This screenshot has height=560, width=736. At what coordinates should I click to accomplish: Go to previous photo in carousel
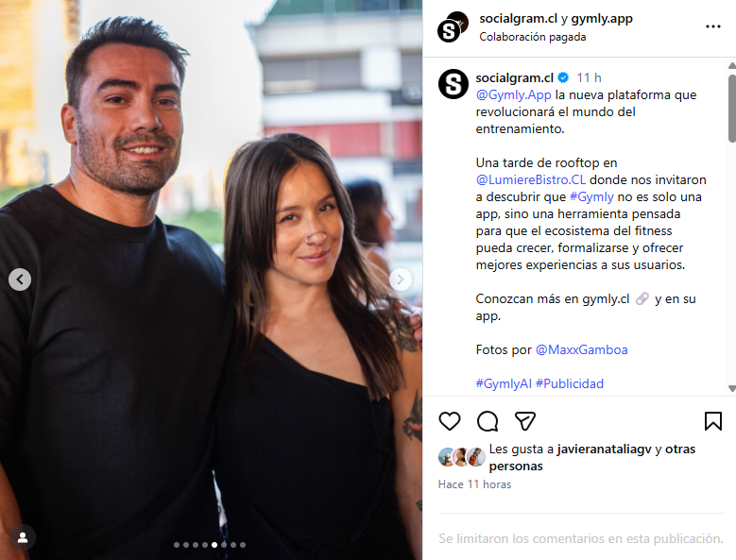pyautogui.click(x=20, y=280)
